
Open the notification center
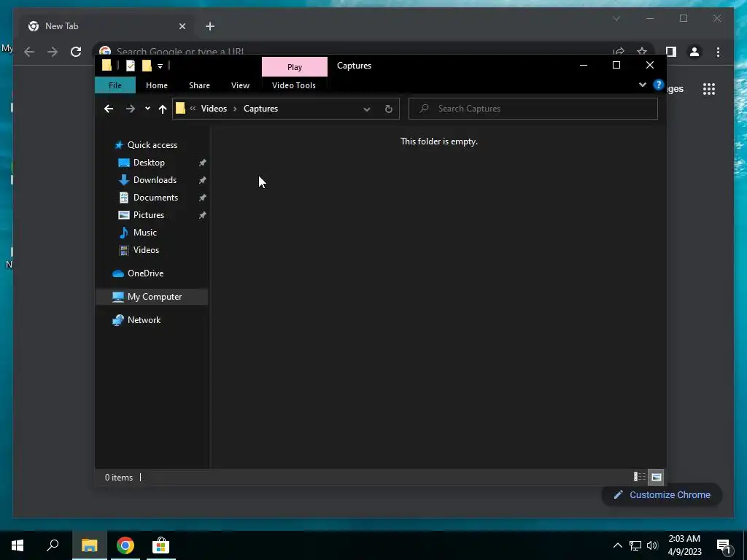click(724, 547)
